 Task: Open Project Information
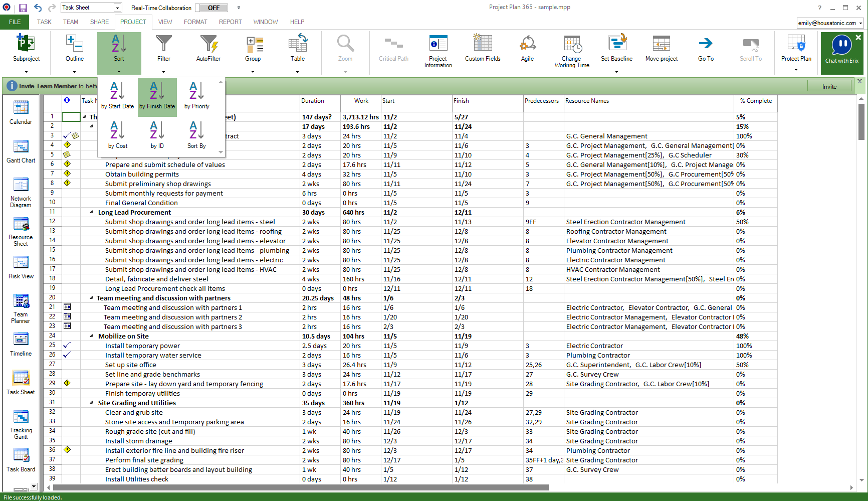[x=438, y=48]
